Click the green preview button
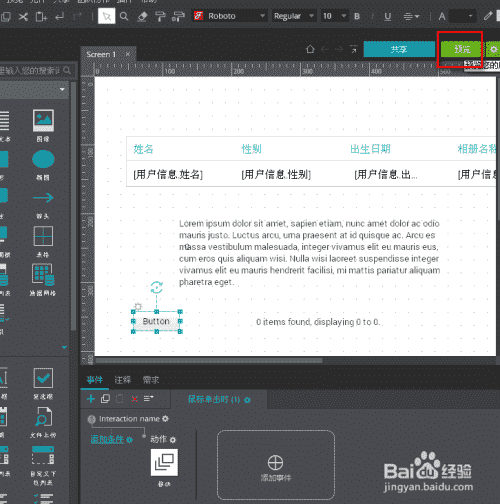The height and width of the screenshot is (504, 500). tap(462, 49)
